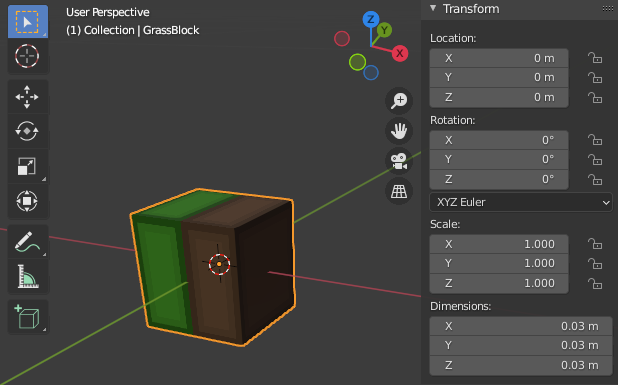Toggle lock on Rotation Z
618x385 pixels.
point(595,179)
